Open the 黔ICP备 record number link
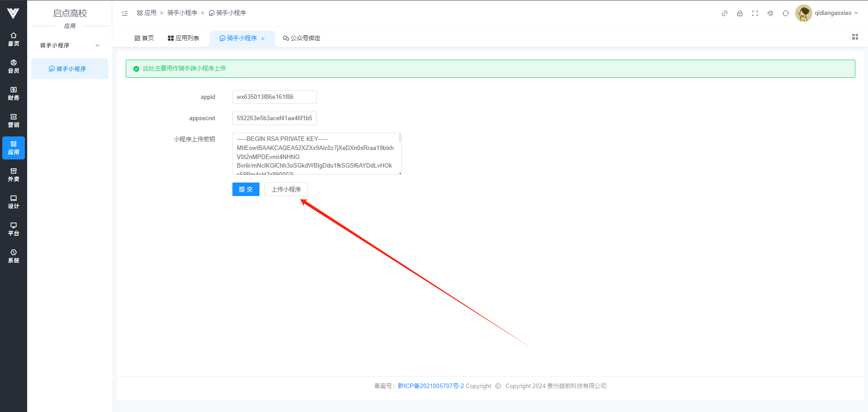This screenshot has width=868, height=412. point(430,386)
